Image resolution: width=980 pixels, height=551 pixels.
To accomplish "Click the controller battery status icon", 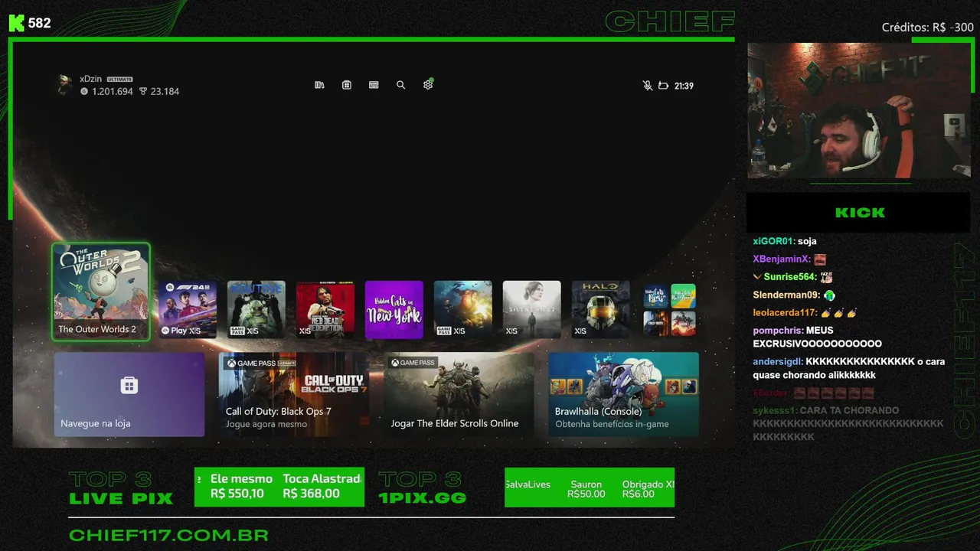I will [664, 86].
